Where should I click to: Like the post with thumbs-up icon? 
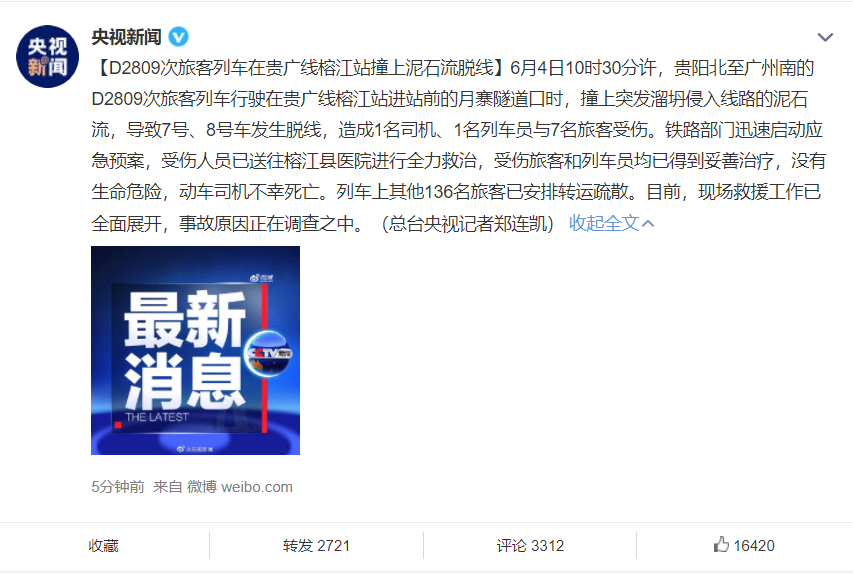pos(721,544)
